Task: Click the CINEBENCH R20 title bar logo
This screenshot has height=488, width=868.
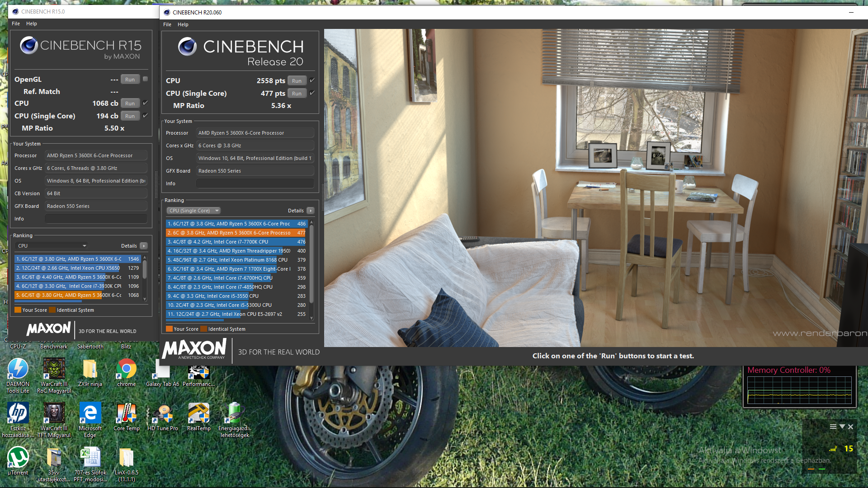Action: [167, 12]
